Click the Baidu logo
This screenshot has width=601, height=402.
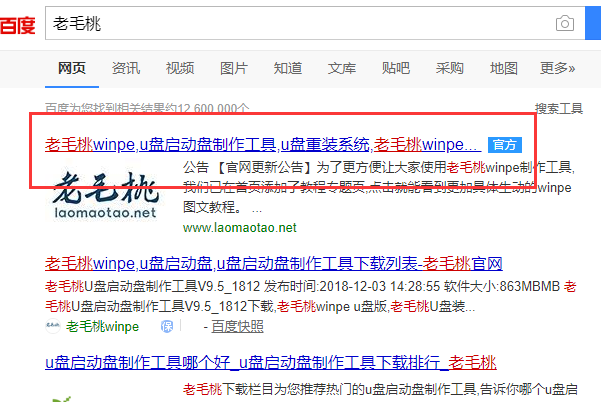18,25
